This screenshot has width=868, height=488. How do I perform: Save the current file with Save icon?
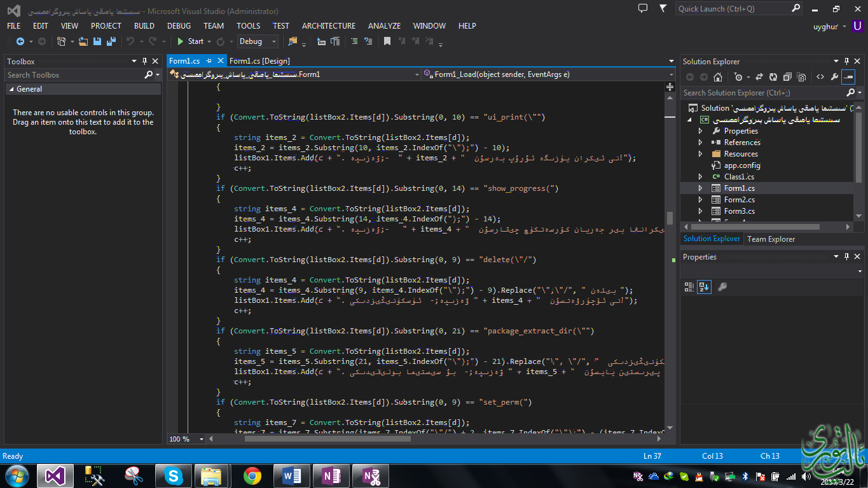click(97, 41)
